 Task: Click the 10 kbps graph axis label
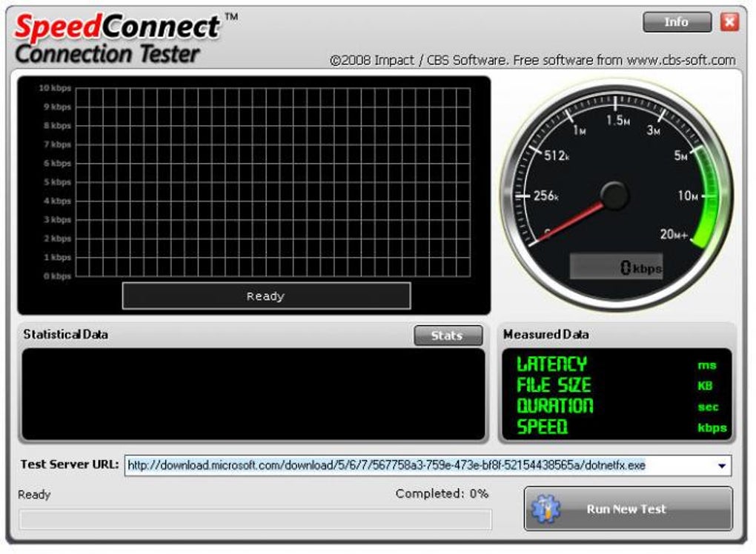point(55,88)
